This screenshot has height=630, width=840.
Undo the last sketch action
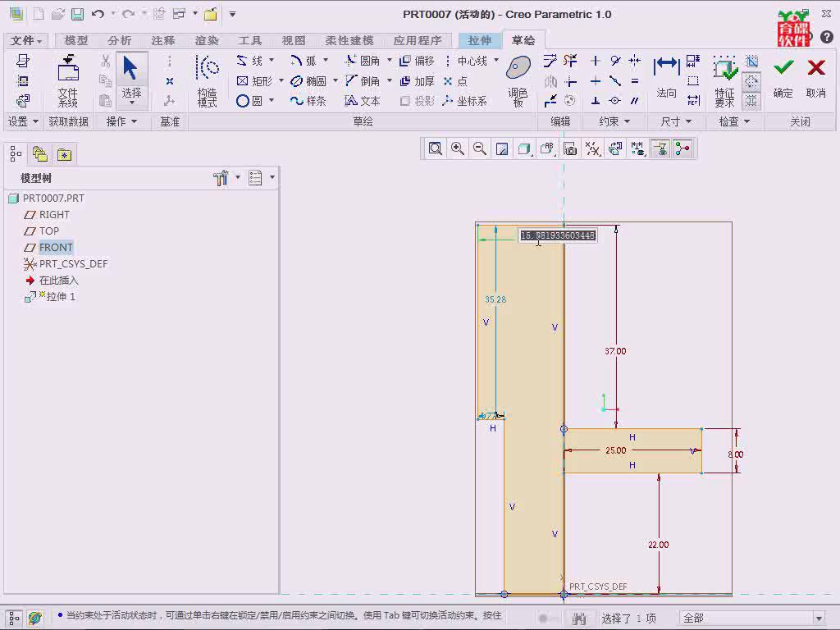(x=98, y=14)
